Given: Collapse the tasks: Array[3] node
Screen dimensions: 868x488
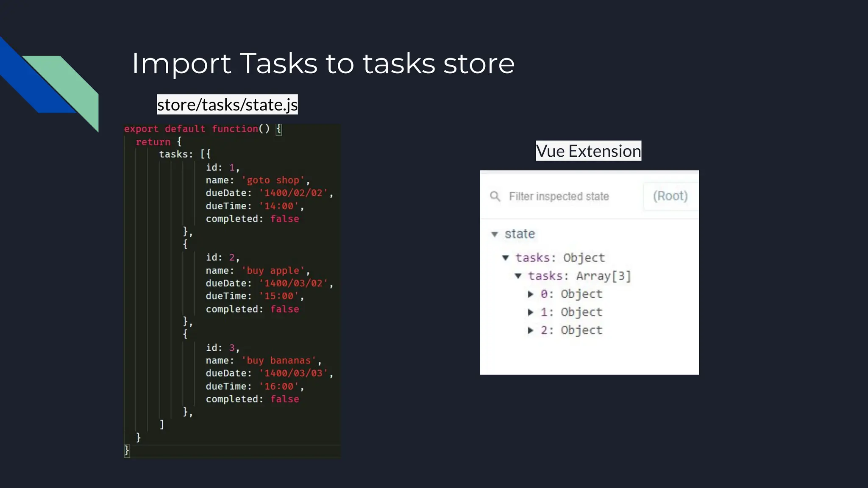Looking at the screenshot, I should 518,276.
